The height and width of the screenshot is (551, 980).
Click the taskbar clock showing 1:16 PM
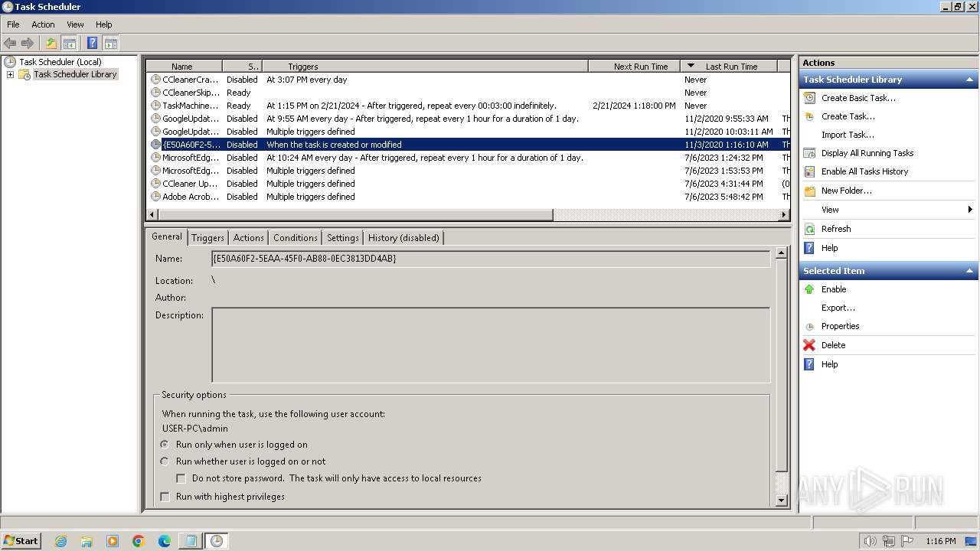[x=940, y=541]
